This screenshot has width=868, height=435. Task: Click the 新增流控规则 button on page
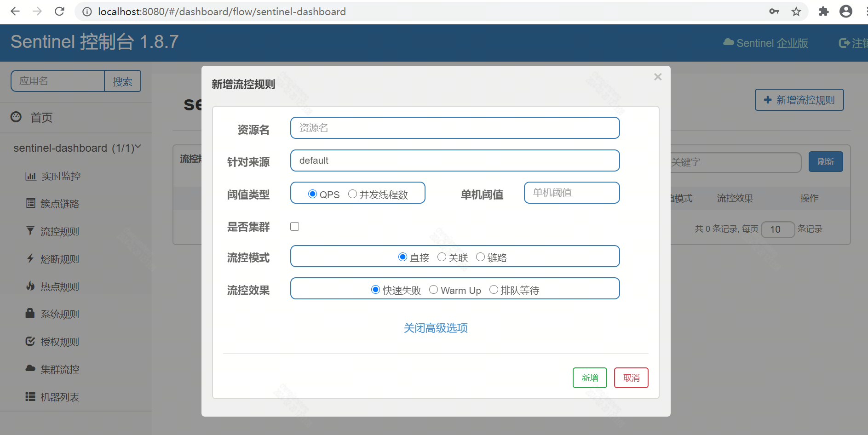click(x=799, y=100)
